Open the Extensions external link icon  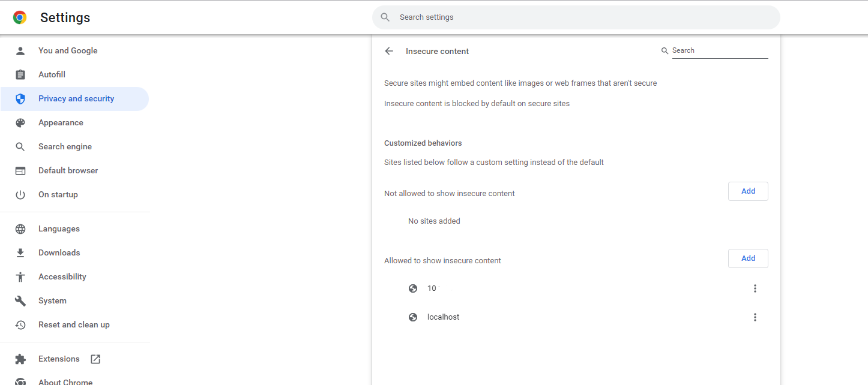click(95, 359)
